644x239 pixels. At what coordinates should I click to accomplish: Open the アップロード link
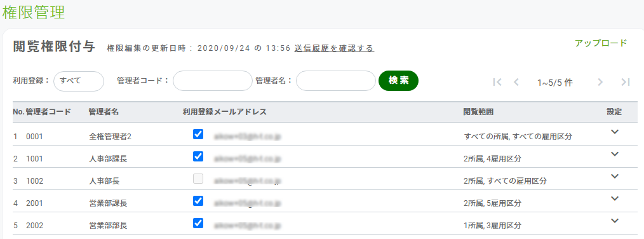pos(600,43)
